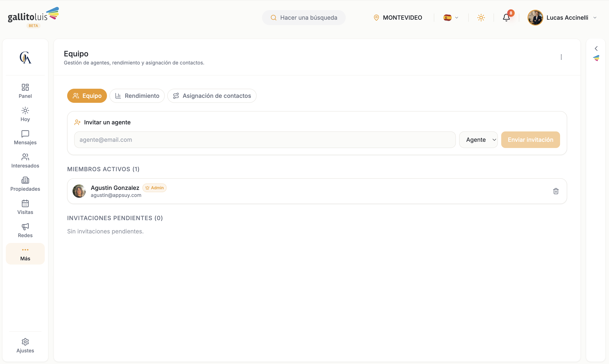Open the Panel dashboard in sidebar
609x364 pixels.
(25, 91)
